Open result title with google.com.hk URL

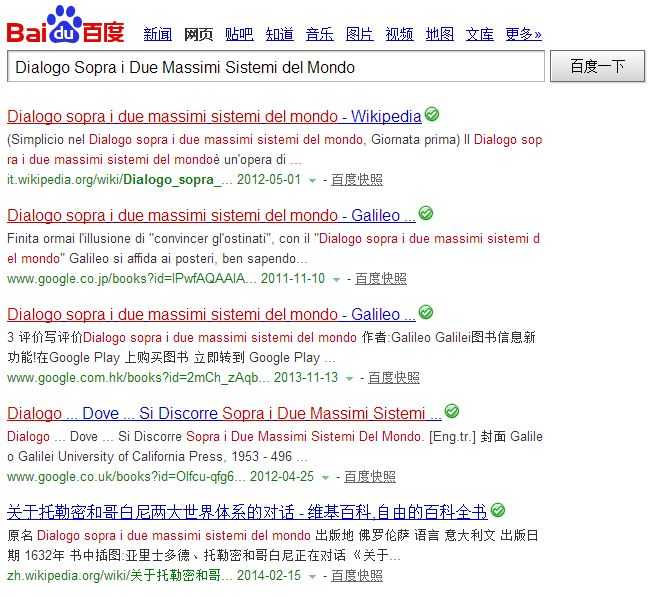point(211,314)
